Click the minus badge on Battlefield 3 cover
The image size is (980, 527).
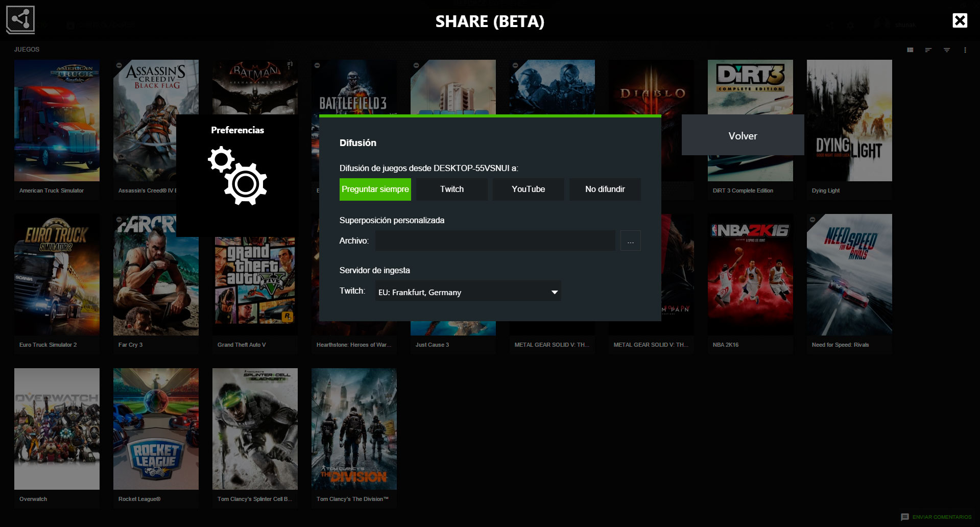317,65
